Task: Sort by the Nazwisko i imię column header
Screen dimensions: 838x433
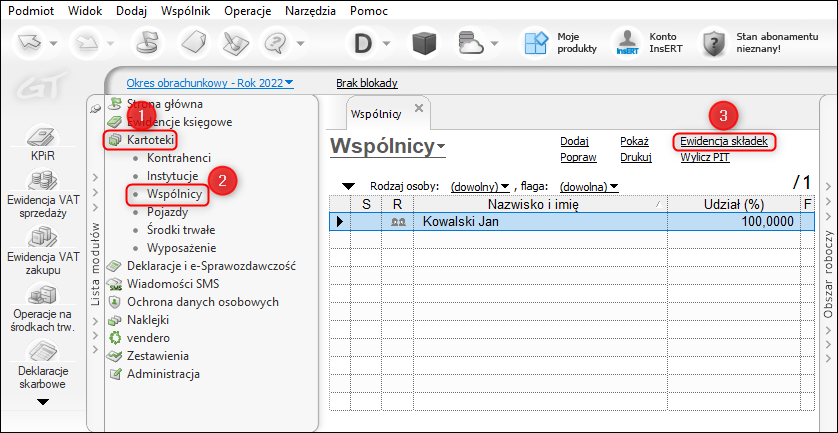Action: pyautogui.click(x=530, y=204)
